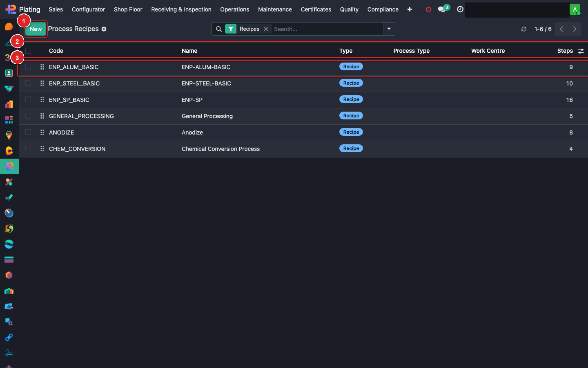588x368 pixels.
Task: Click the plus icon in top menu
Action: 410,9
